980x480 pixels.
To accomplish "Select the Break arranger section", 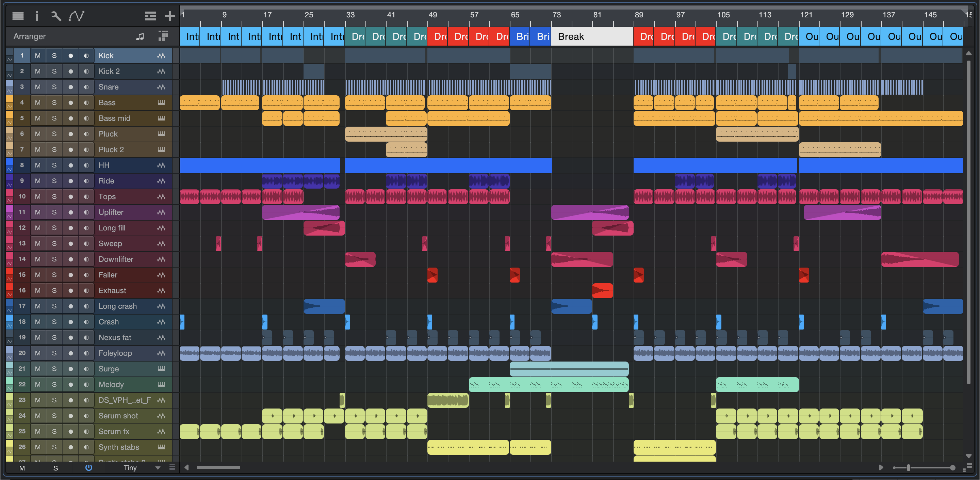I will tap(592, 36).
